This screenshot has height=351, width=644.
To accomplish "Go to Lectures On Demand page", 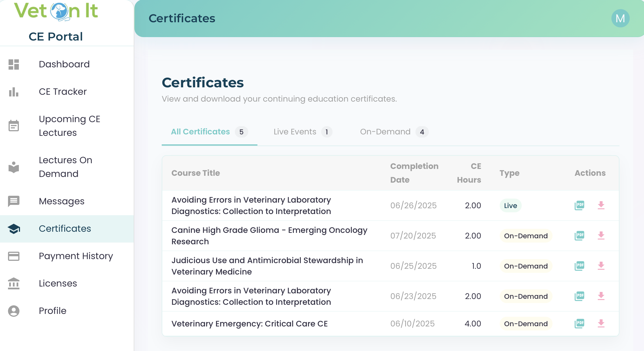I will pos(65,167).
